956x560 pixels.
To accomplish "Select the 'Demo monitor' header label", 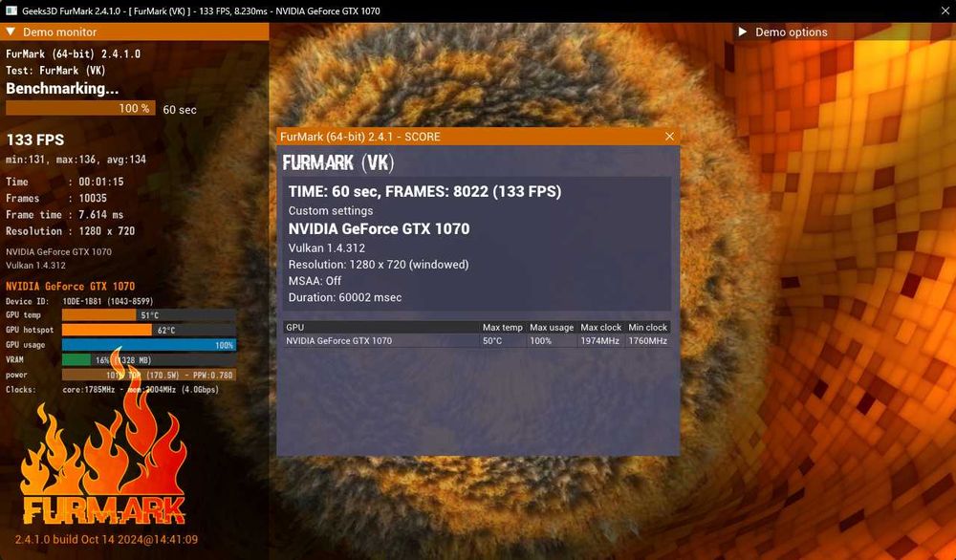I will (x=59, y=32).
